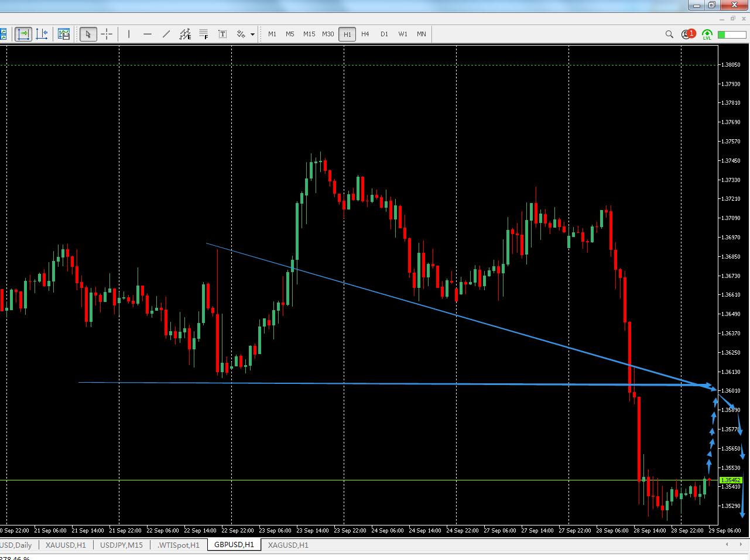Viewport: 750px width, 560px height.
Task: Open the search magnifier
Action: (x=669, y=34)
